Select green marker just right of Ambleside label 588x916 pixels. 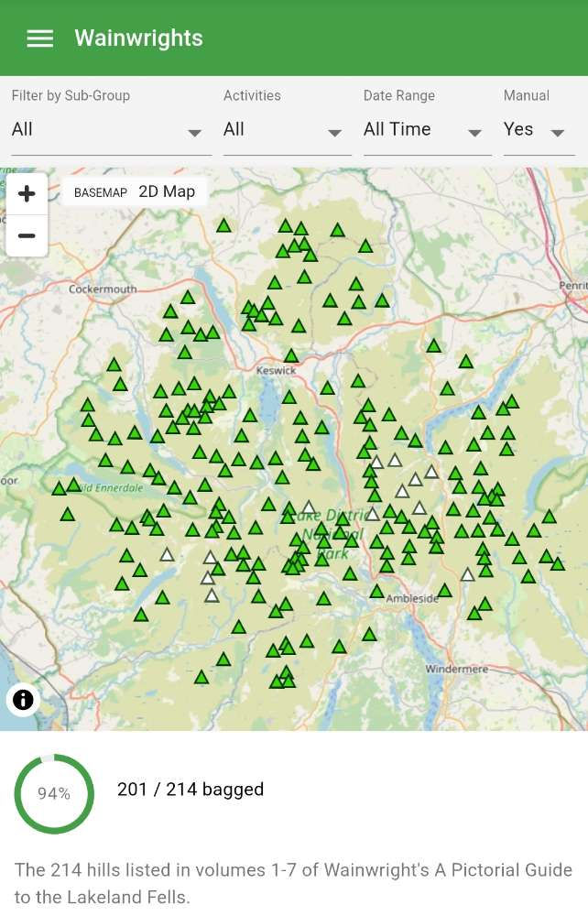pos(445,591)
